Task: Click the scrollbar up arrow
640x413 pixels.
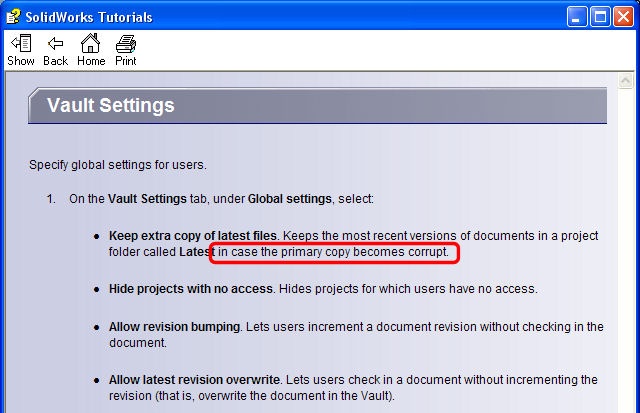Action: [625, 81]
